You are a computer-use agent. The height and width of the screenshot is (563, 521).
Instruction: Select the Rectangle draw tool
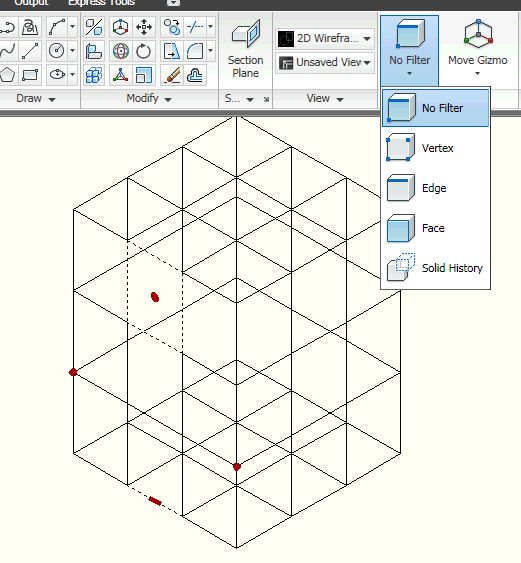tap(30, 75)
